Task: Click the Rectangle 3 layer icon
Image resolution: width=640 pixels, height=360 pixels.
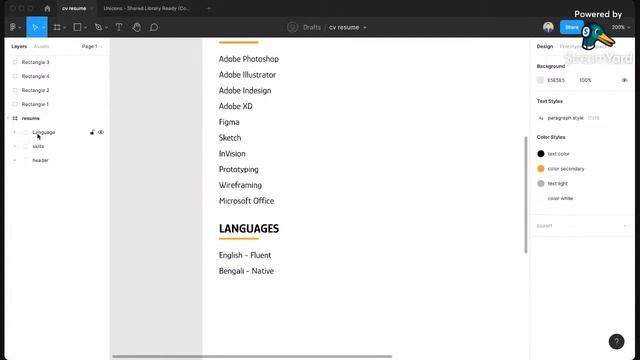Action: pyautogui.click(x=15, y=62)
